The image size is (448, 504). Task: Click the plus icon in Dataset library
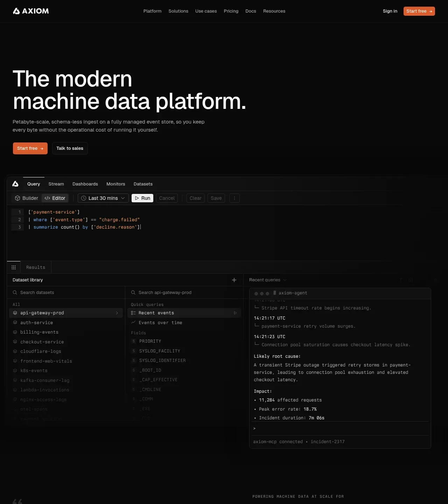click(234, 280)
